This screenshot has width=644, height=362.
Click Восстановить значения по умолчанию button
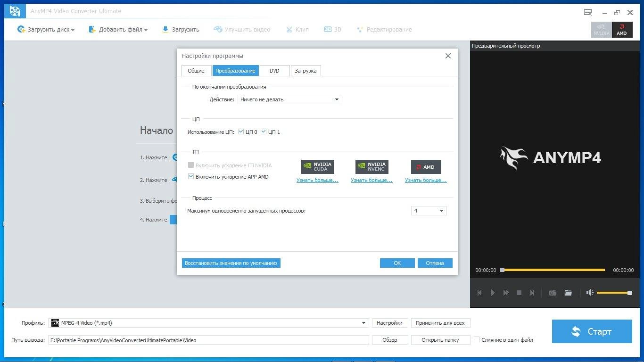pyautogui.click(x=231, y=263)
